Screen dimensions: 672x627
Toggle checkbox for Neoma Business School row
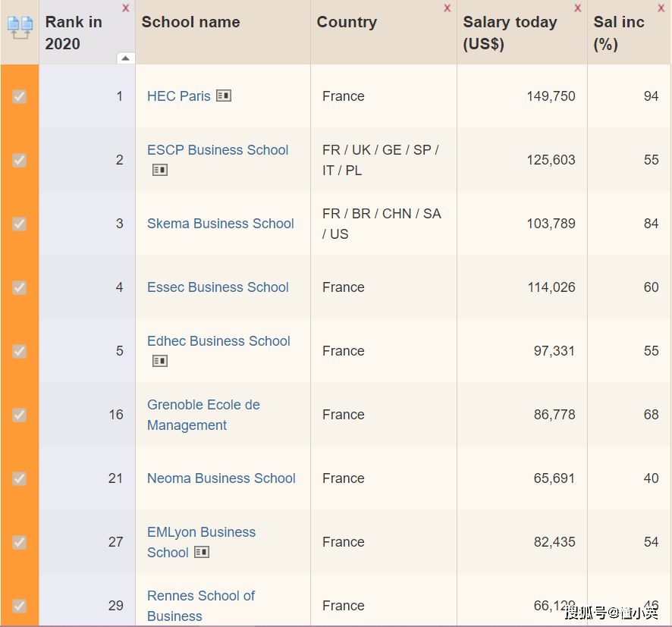[20, 478]
